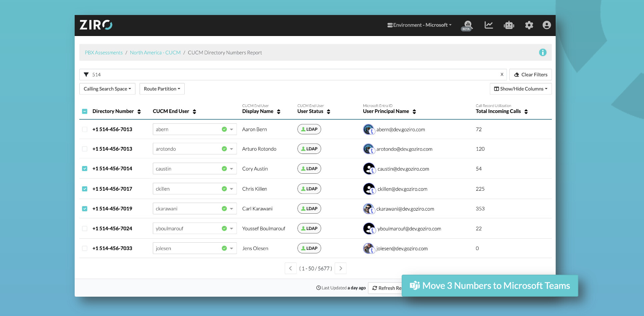Sort by User Status column

[328, 112]
